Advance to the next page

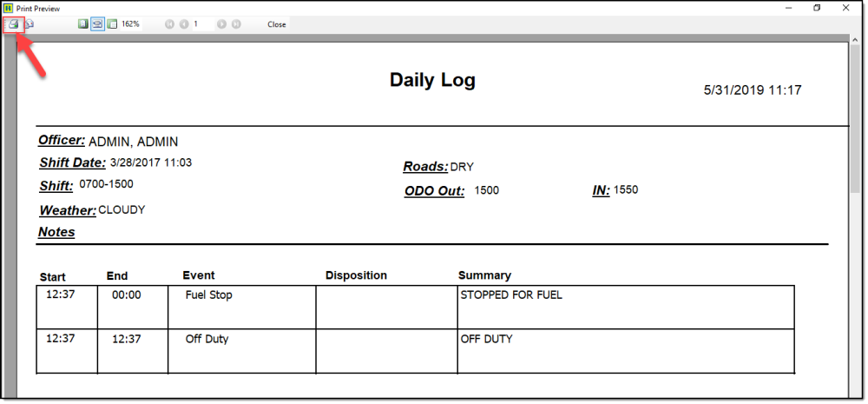(222, 24)
